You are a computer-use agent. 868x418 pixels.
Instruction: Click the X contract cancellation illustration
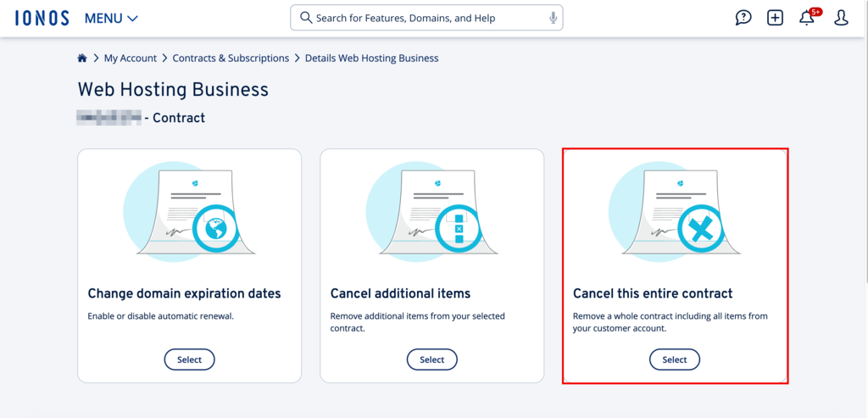click(x=675, y=212)
